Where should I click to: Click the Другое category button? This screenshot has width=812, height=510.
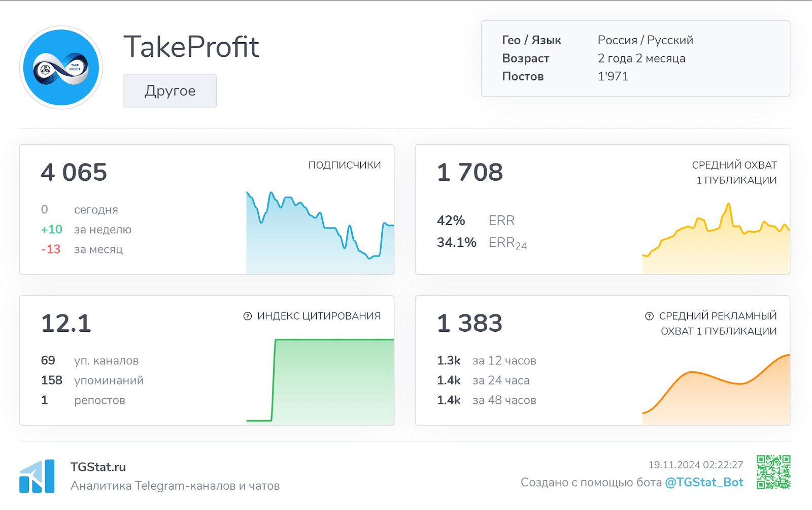coord(170,91)
